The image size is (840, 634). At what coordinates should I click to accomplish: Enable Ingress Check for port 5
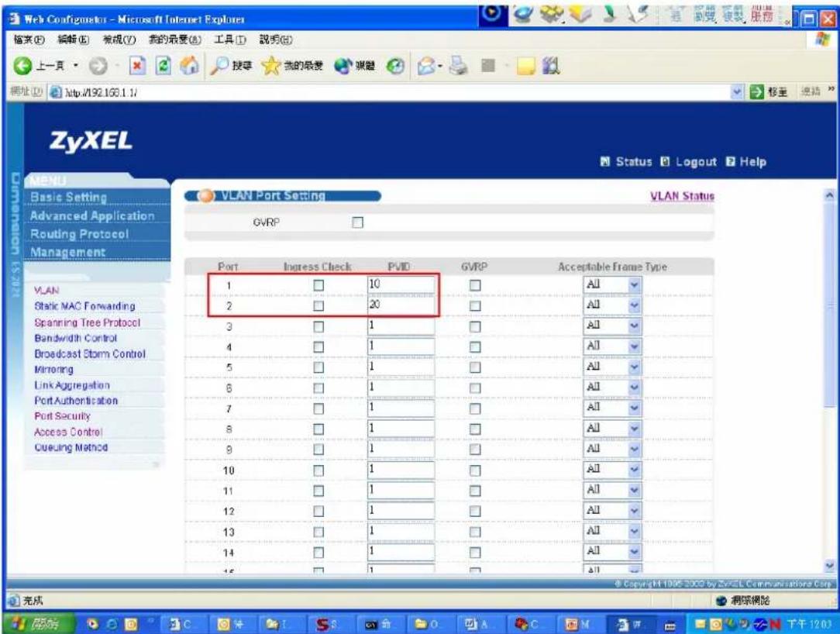click(x=318, y=367)
